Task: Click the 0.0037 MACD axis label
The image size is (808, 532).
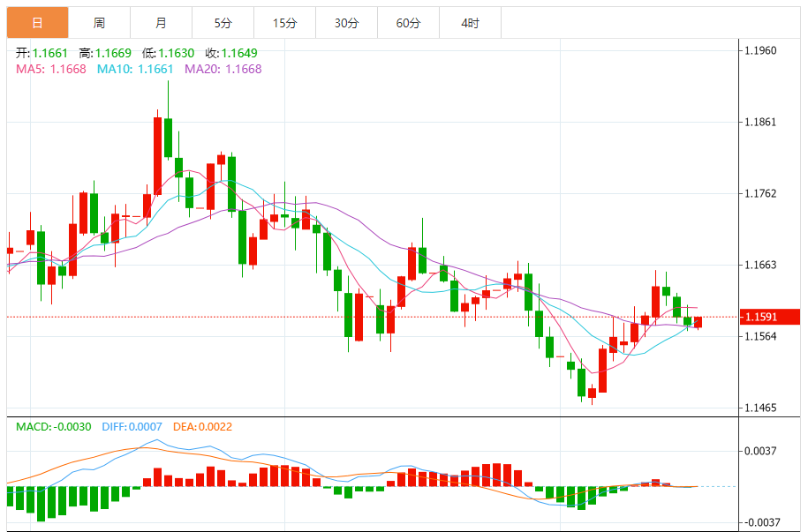Action: 760,451
